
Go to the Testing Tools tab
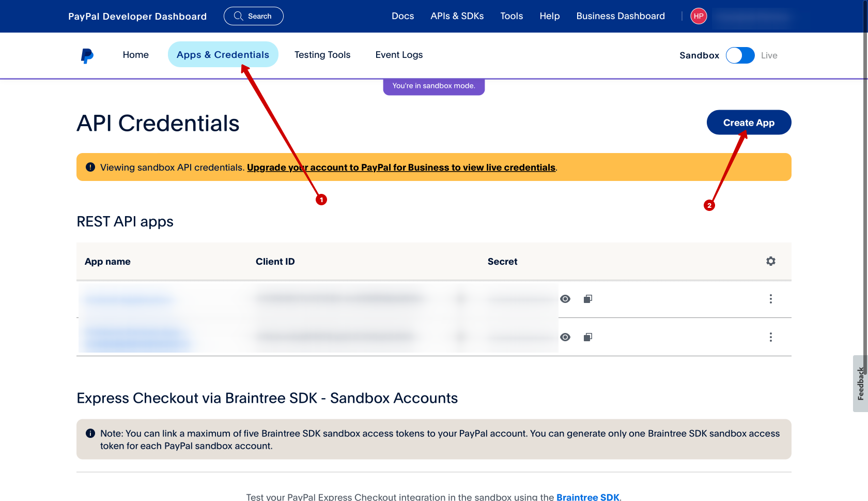322,55
